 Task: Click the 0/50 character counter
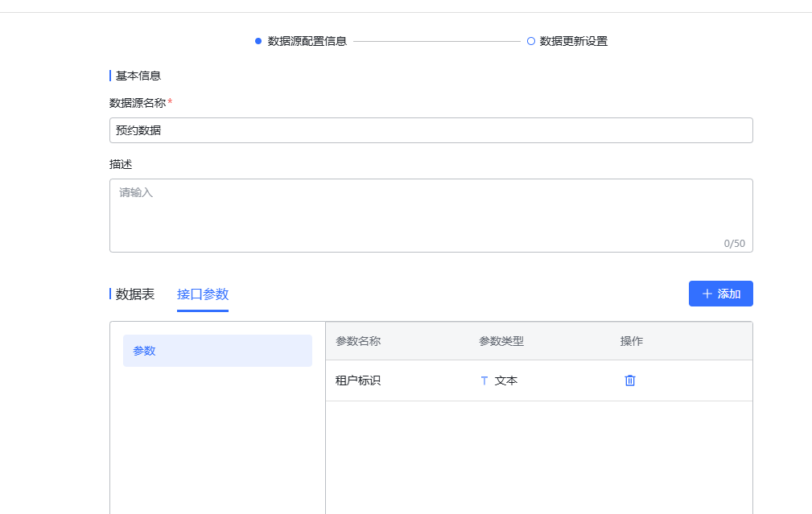click(734, 243)
